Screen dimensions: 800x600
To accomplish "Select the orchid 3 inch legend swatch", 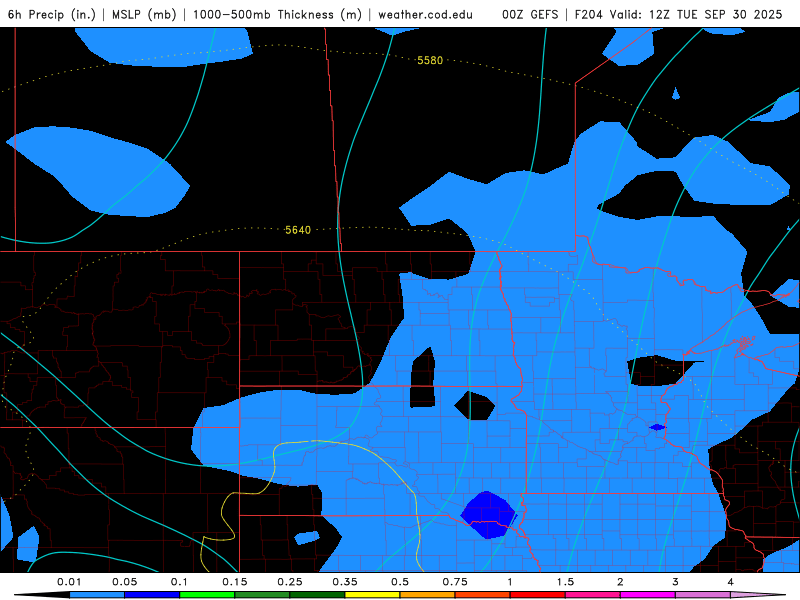I will (x=703, y=595).
